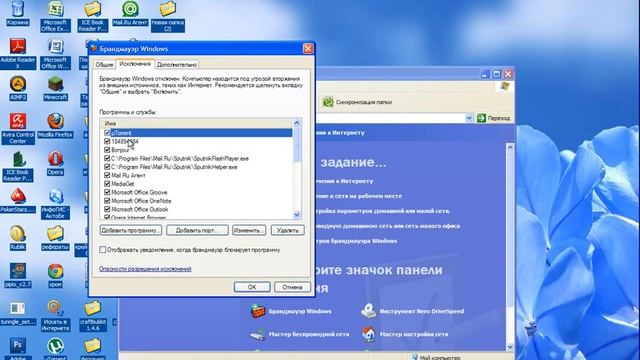Toggle the SputnikHelper.exe checkbox

(x=107, y=167)
